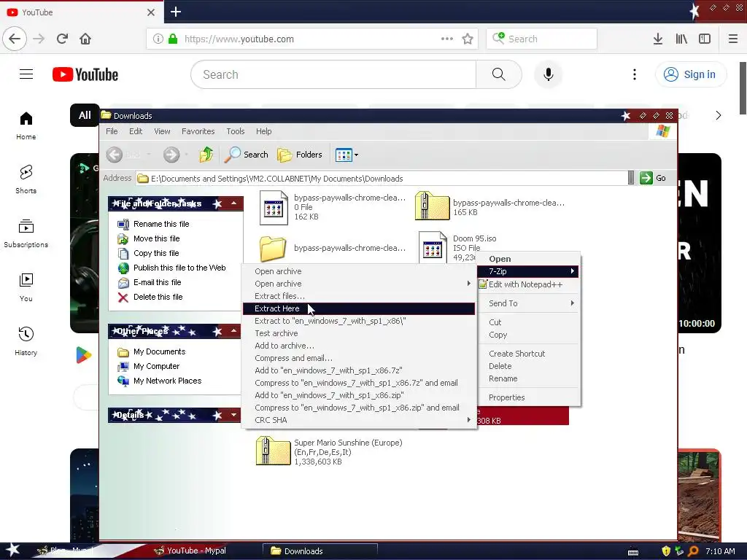Toggle the browser sidebar icon
Screen dimensions: 747x560
click(x=705, y=39)
